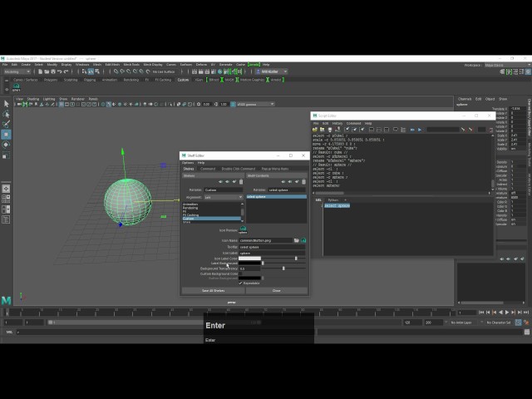Open Maya icon browser next to Icon Name

[x=303, y=240]
